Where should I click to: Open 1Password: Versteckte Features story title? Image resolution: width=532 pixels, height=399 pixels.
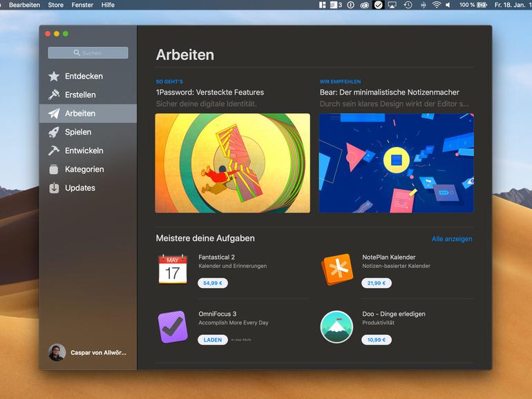209,93
